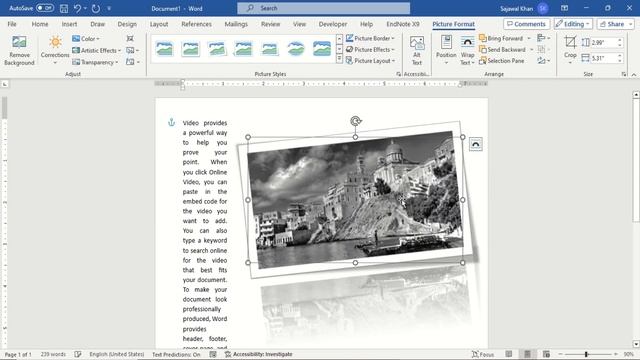The width and height of the screenshot is (640, 360).
Task: Click Send Backward in the Arrange group
Action: point(502,49)
